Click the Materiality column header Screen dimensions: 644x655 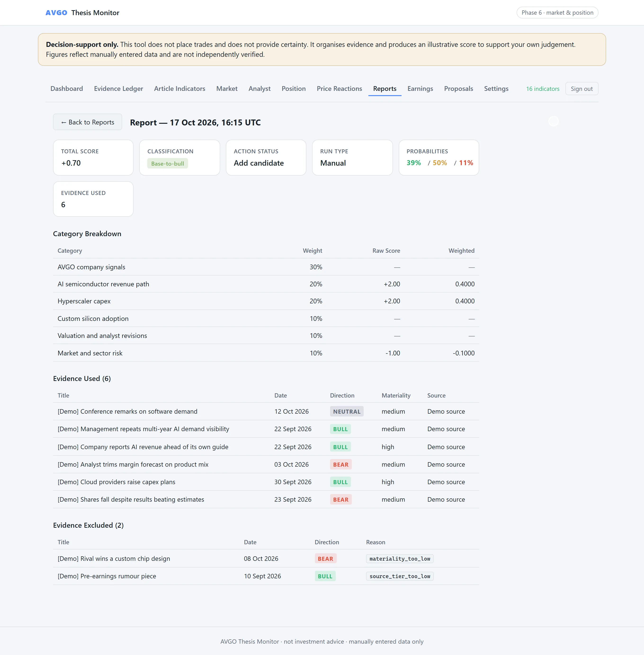pos(396,395)
